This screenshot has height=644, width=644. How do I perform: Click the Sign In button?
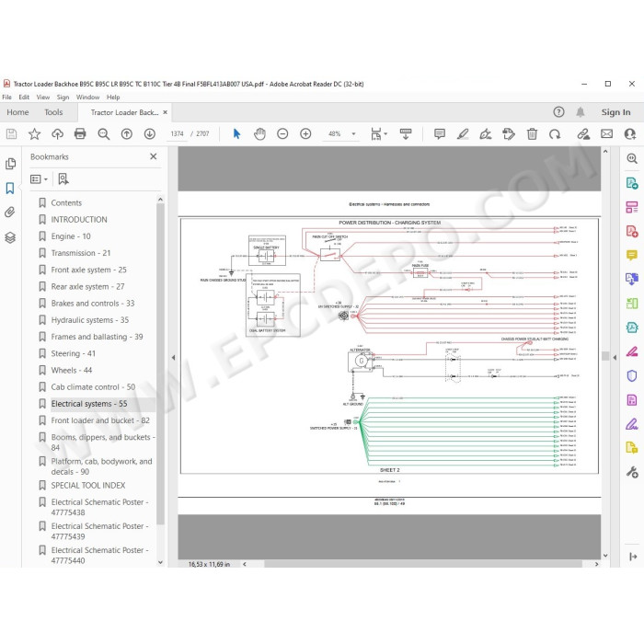pos(615,112)
